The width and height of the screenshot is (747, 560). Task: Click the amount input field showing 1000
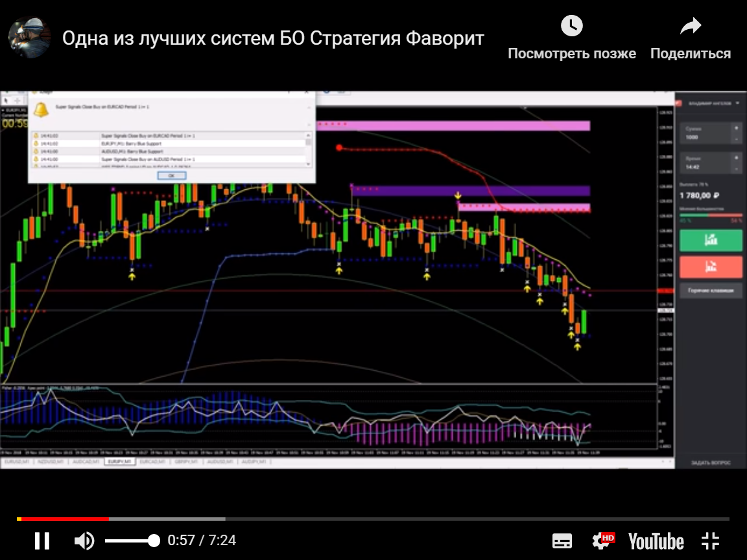tap(705, 134)
